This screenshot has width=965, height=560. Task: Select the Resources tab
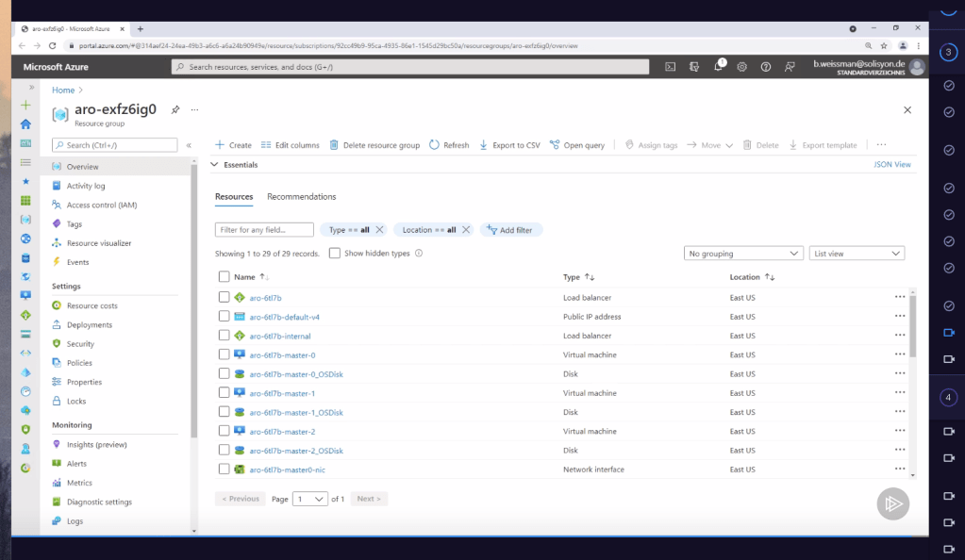pyautogui.click(x=234, y=196)
